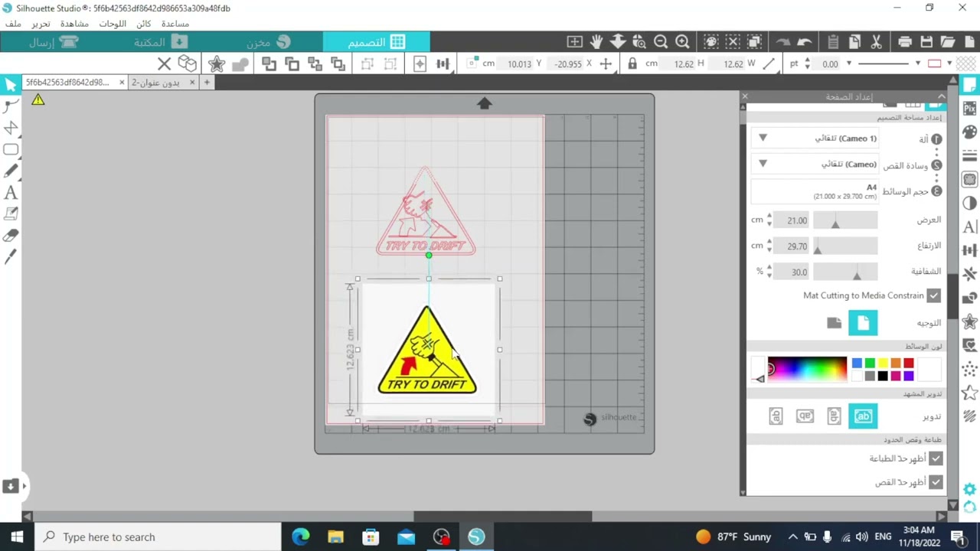
Task: Switch to the Send tab
Action: point(54,42)
